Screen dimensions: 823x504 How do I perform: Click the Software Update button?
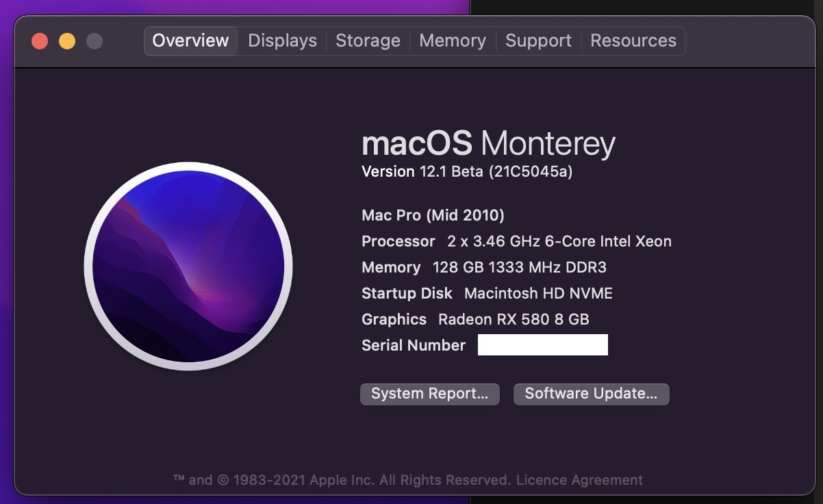pyautogui.click(x=591, y=394)
